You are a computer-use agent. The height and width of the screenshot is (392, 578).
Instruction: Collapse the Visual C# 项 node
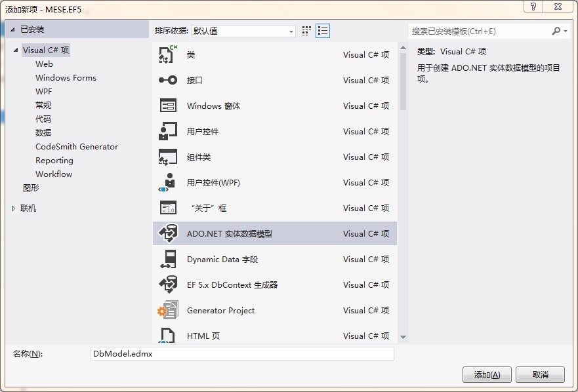tap(17, 50)
